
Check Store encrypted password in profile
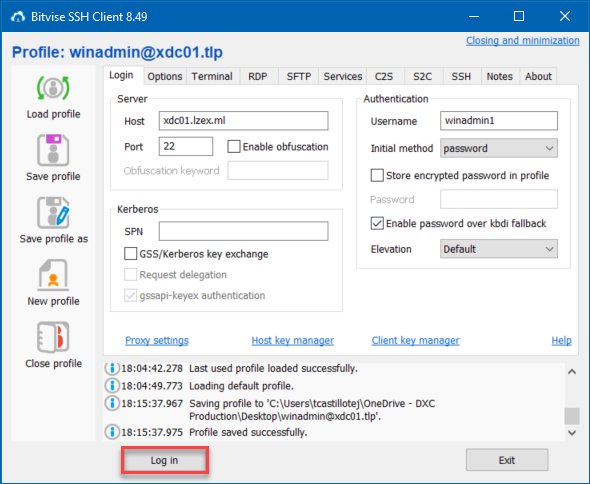(377, 175)
